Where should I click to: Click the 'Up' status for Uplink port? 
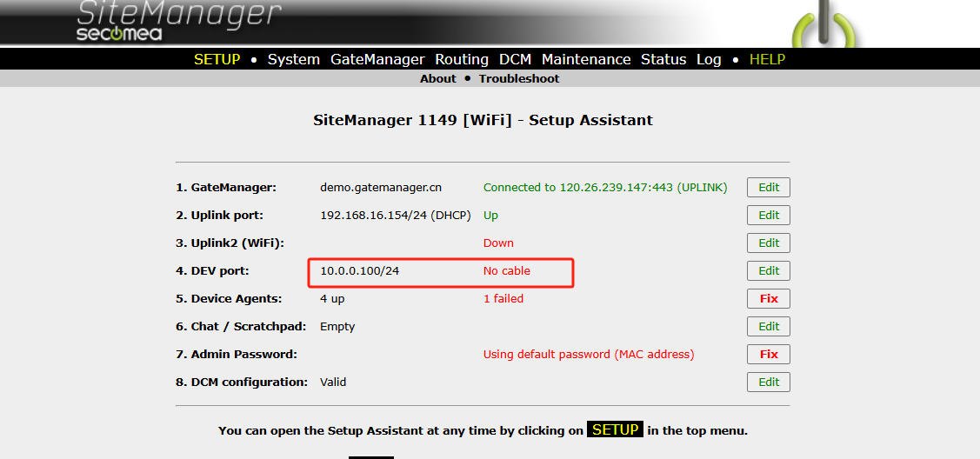tap(490, 216)
